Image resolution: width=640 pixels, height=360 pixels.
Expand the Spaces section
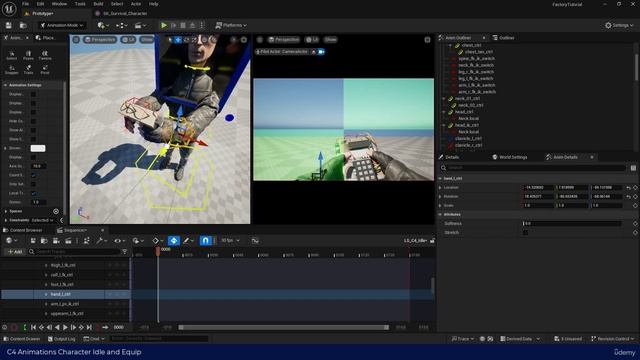click(x=6, y=211)
